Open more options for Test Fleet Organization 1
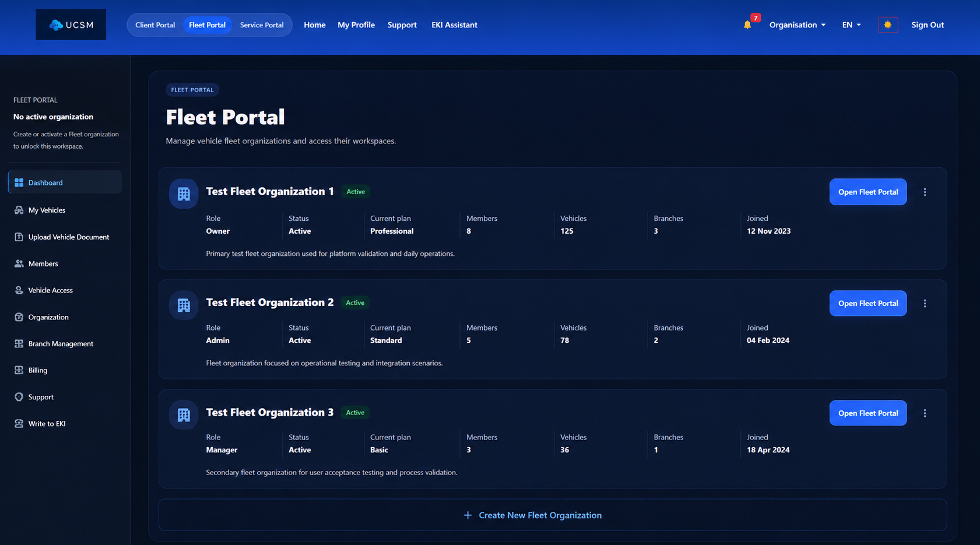The image size is (980, 545). pyautogui.click(x=925, y=192)
